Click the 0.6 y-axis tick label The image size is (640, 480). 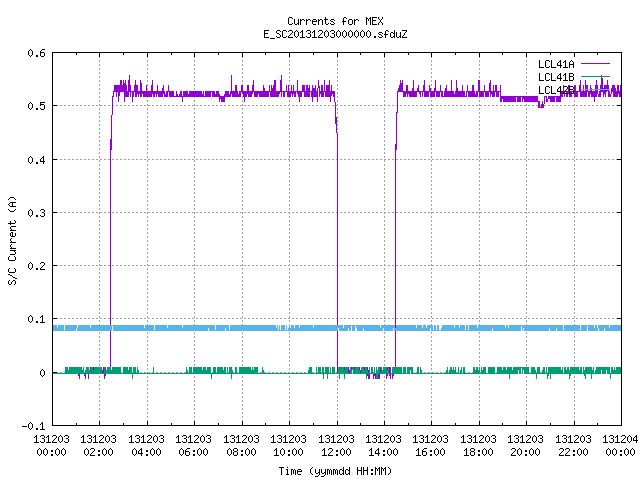36,53
